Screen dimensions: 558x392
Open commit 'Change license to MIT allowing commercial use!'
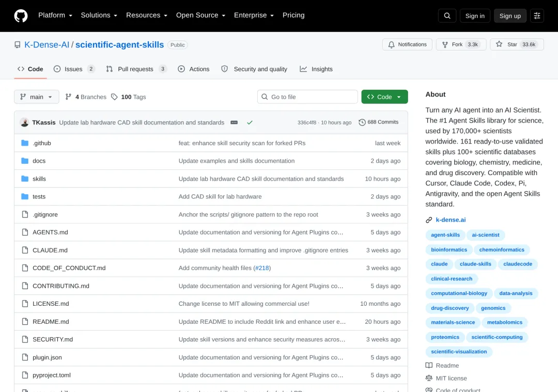(244, 304)
